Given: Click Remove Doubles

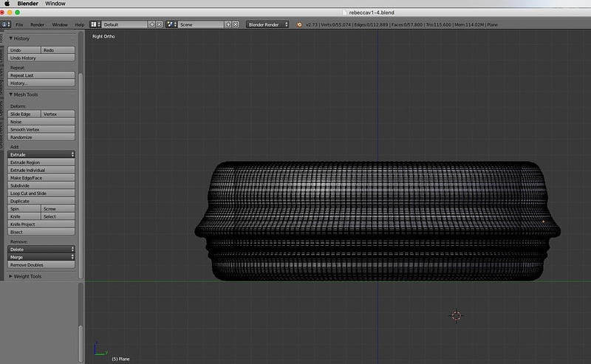Looking at the screenshot, I should pyautogui.click(x=41, y=265).
